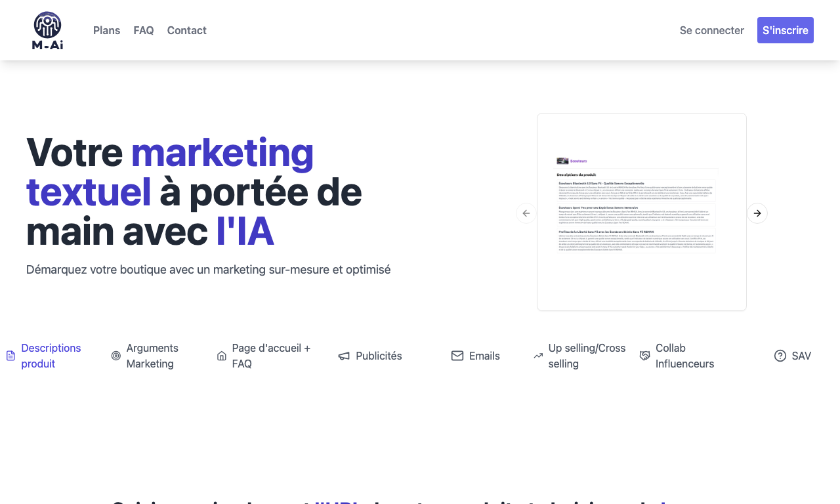Click the Arguments Marketing target icon
This screenshot has height=504, width=840.
(116, 356)
